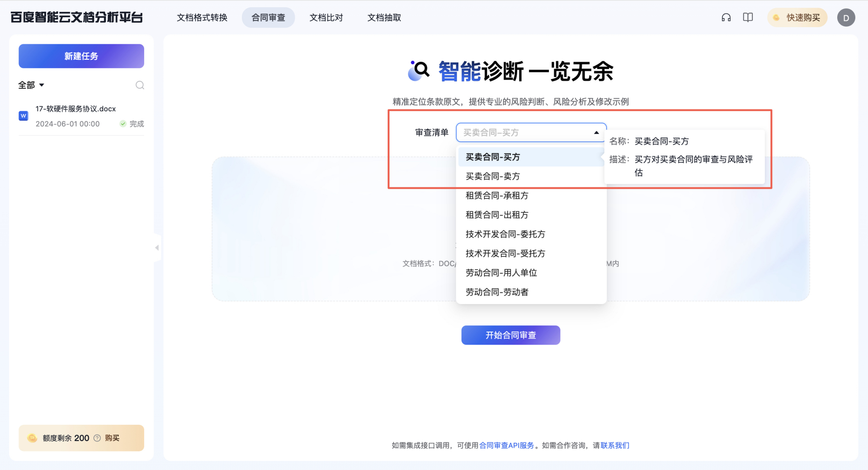Select 买卖合同-卖方 option
Screen dimensions: 868x470
[x=531, y=176]
